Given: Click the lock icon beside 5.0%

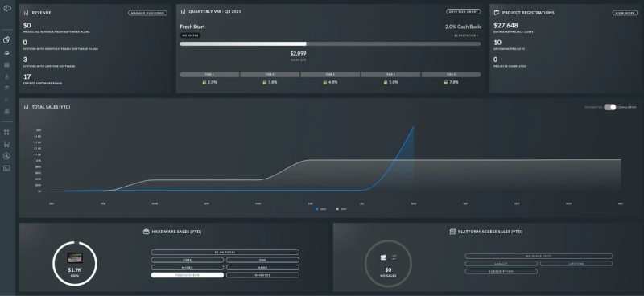Looking at the screenshot, I should [386, 82].
